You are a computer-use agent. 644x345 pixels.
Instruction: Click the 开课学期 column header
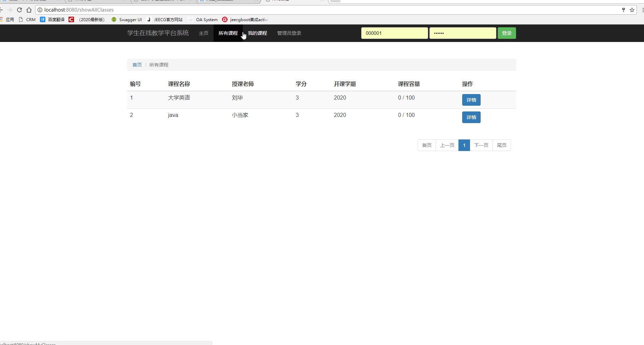point(345,84)
